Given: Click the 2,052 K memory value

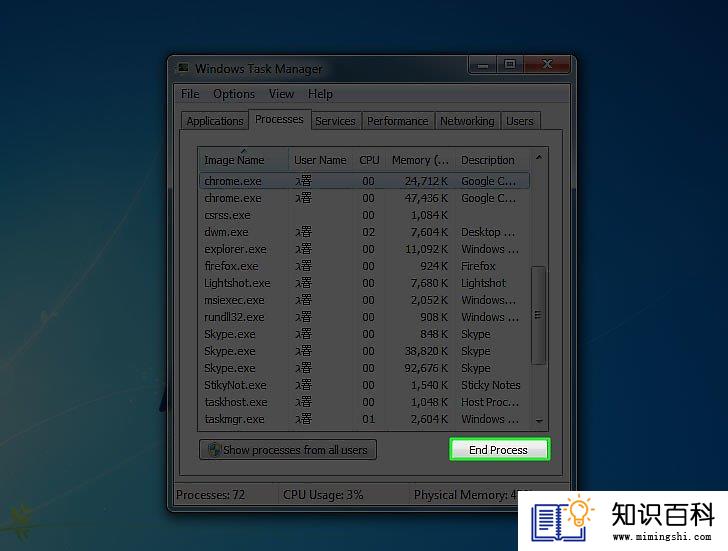Looking at the screenshot, I should pyautogui.click(x=429, y=300).
